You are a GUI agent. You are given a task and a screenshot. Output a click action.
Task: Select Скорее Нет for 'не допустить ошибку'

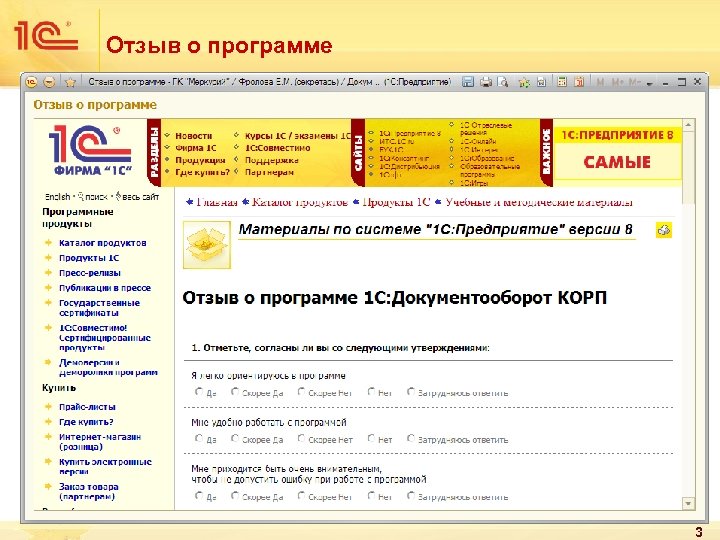pos(301,495)
